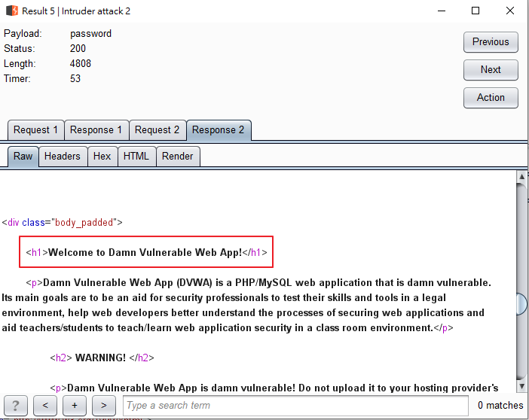
Task: Go to previous search match arrow
Action: click(45, 406)
